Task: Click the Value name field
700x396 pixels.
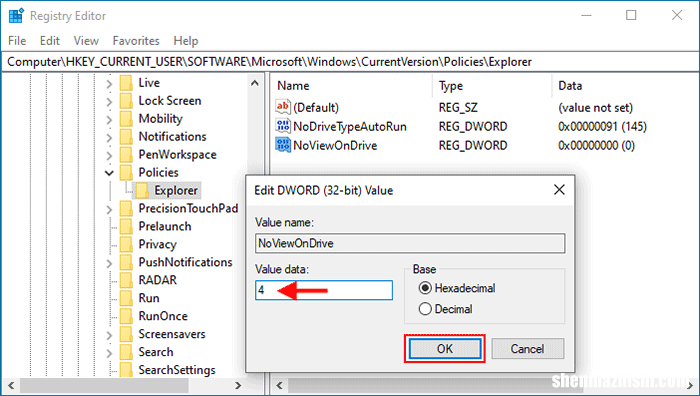Action: coord(410,243)
